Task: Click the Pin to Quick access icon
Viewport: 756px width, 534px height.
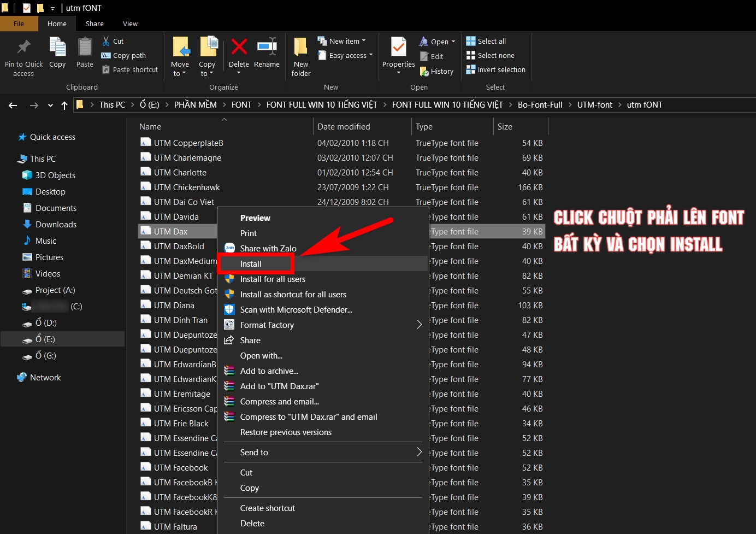Action: [23, 47]
